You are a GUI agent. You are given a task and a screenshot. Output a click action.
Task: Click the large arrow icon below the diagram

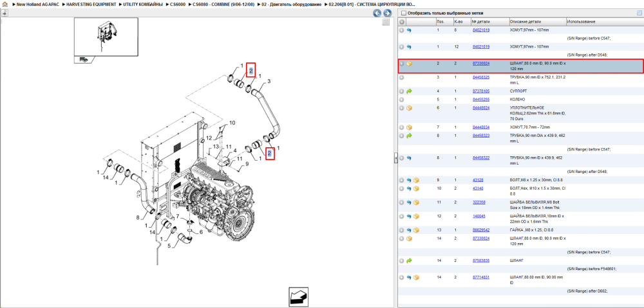click(x=299, y=297)
